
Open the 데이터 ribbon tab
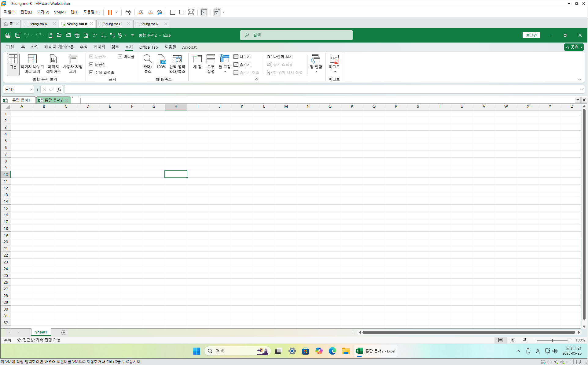(x=99, y=47)
